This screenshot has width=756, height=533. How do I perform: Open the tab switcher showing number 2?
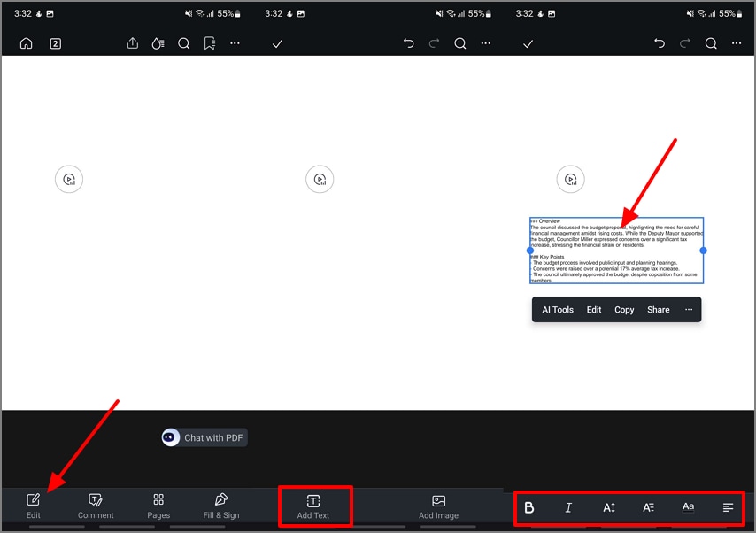(x=56, y=44)
